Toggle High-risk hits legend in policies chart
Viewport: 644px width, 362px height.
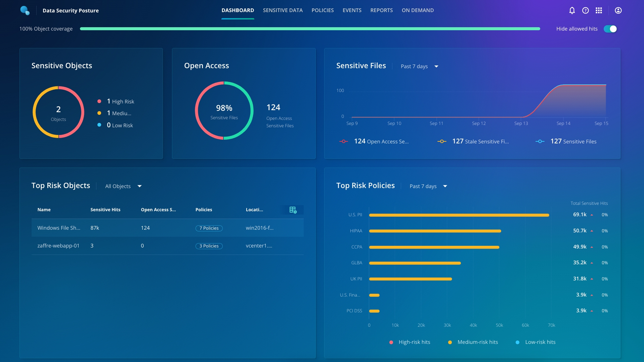pyautogui.click(x=410, y=342)
